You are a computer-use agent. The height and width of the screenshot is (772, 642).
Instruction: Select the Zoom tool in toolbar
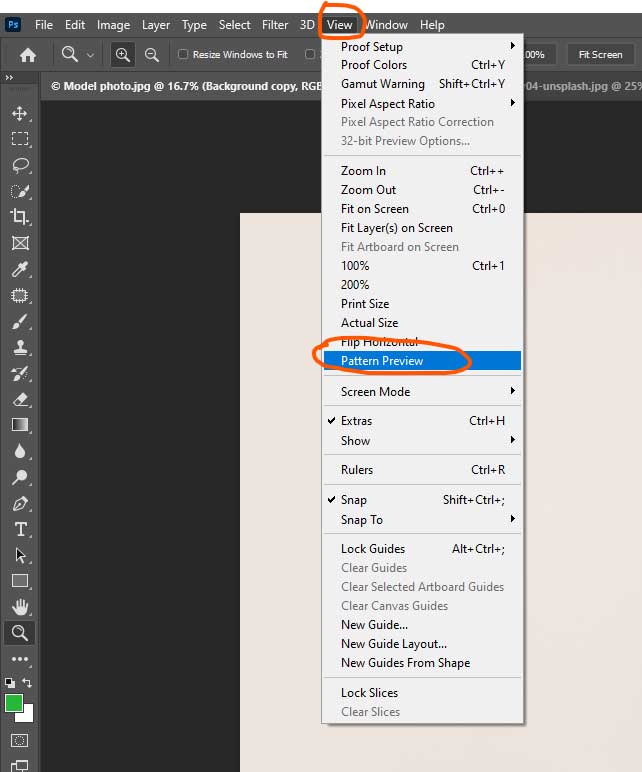20,633
